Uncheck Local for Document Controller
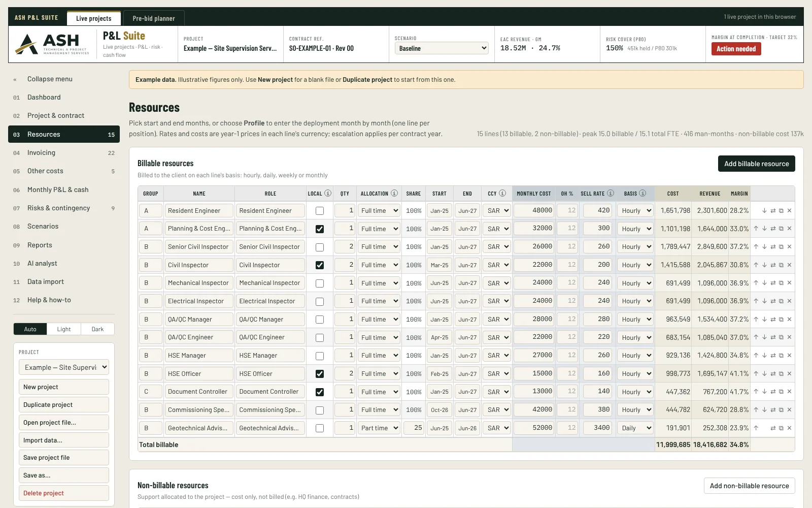Image resolution: width=812 pixels, height=508 pixels. pos(320,392)
